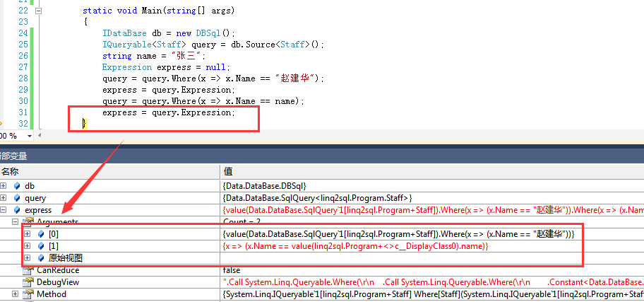The width and height of the screenshot is (644, 302).
Task: Expand the 原始视图 raw view node
Action: click(28, 257)
